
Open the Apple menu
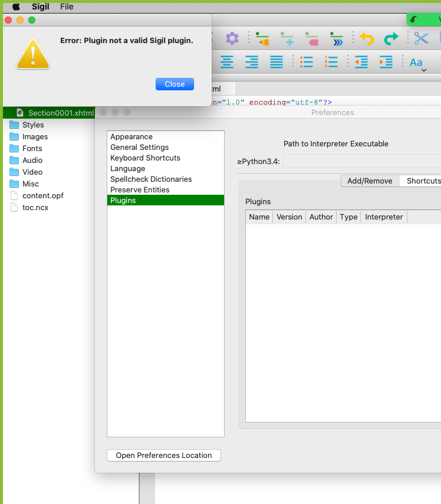pos(16,6)
